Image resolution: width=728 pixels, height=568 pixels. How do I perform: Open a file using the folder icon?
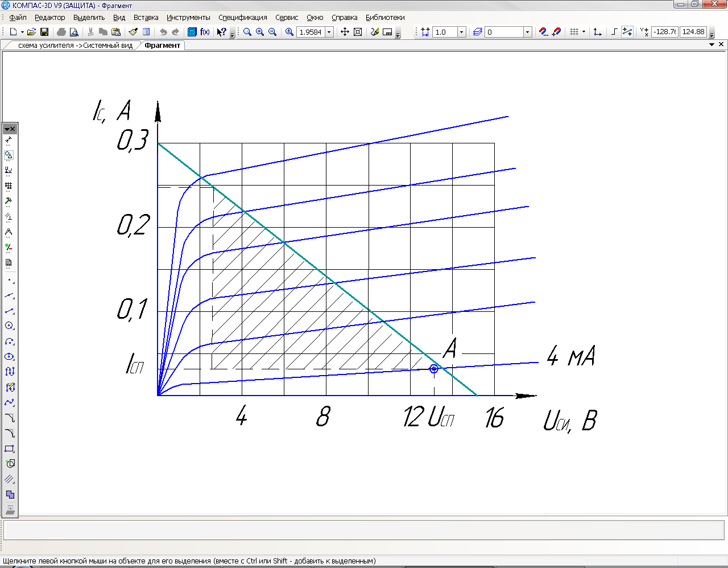(x=32, y=32)
